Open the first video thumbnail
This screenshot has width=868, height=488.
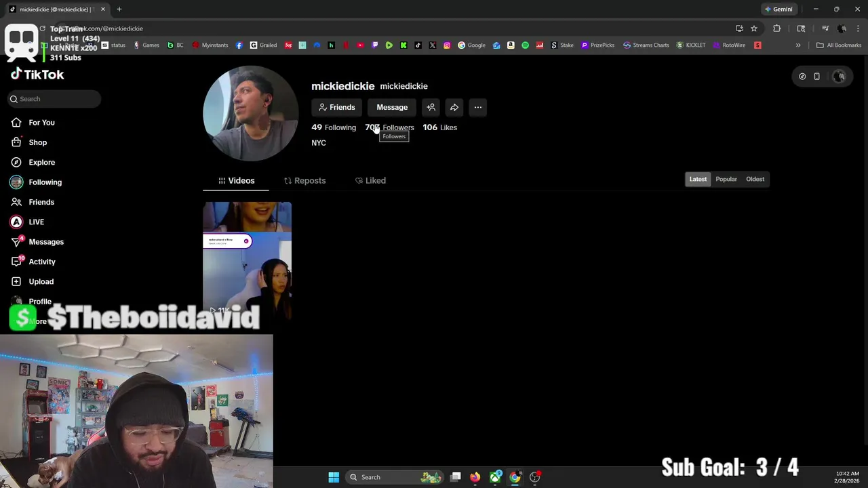pos(248,260)
